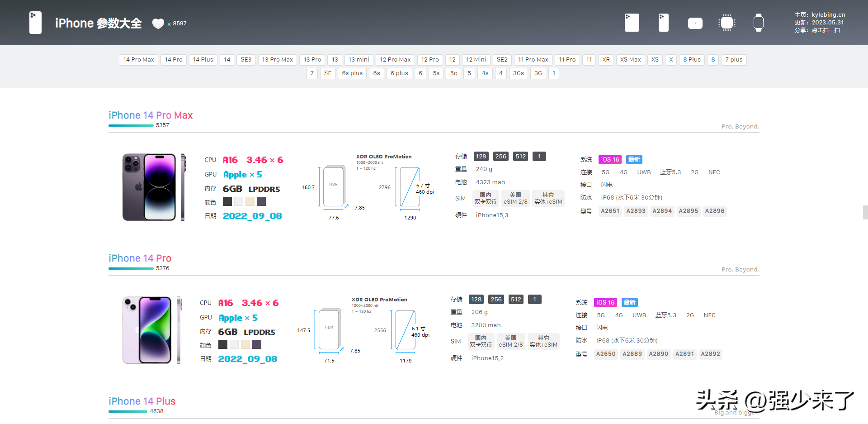868x424 pixels.
Task: Click the 美国 eSIM 2/8 box for 14 Pro Max
Action: (515, 199)
